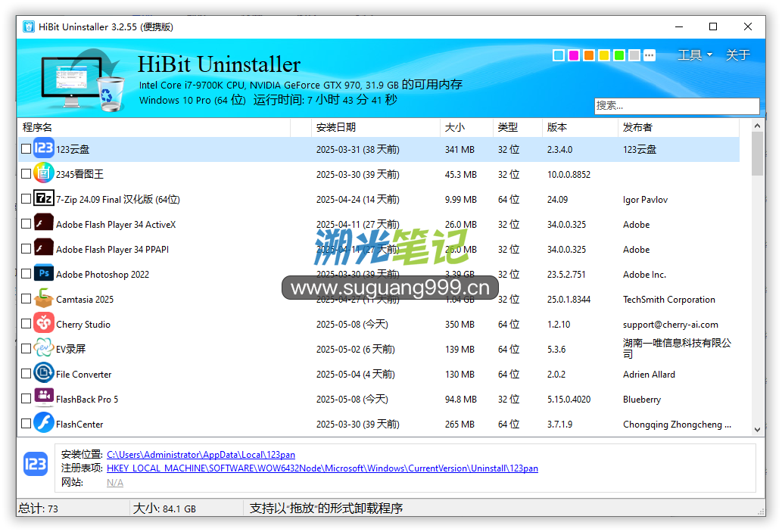Open the 工具 dropdown menu
The height and width of the screenshot is (532, 782).
coord(695,54)
